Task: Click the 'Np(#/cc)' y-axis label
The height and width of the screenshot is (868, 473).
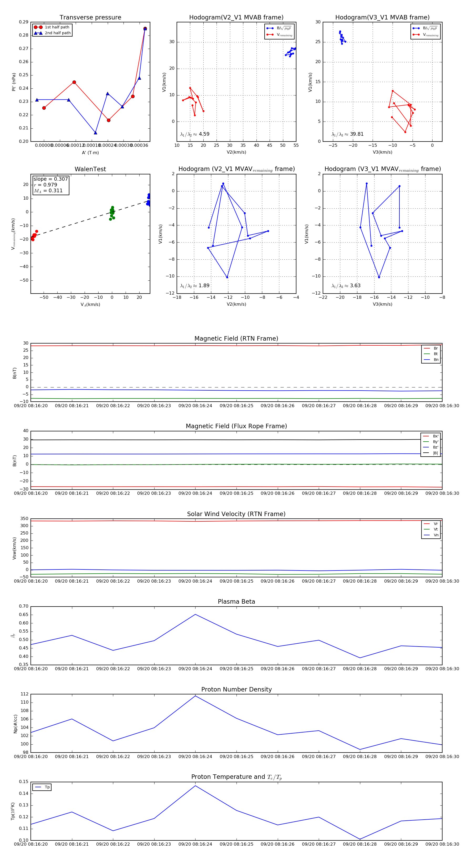Action: (15, 723)
